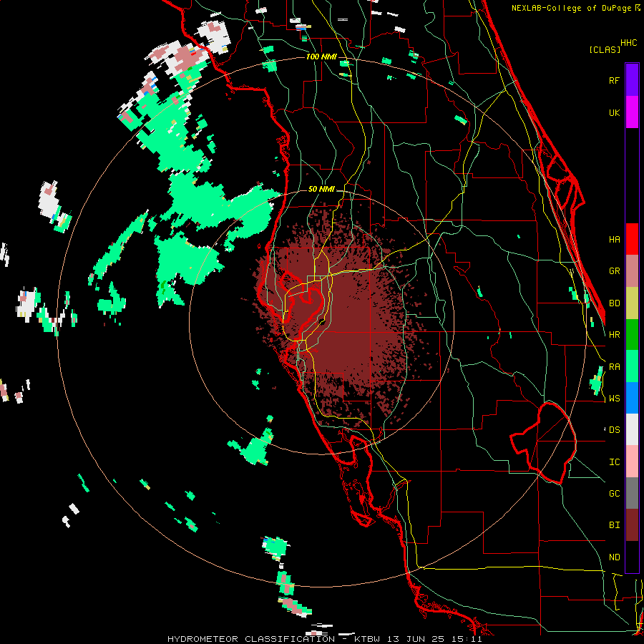Click the 'HHC' product label
The image size is (644, 644).
pyautogui.click(x=629, y=43)
